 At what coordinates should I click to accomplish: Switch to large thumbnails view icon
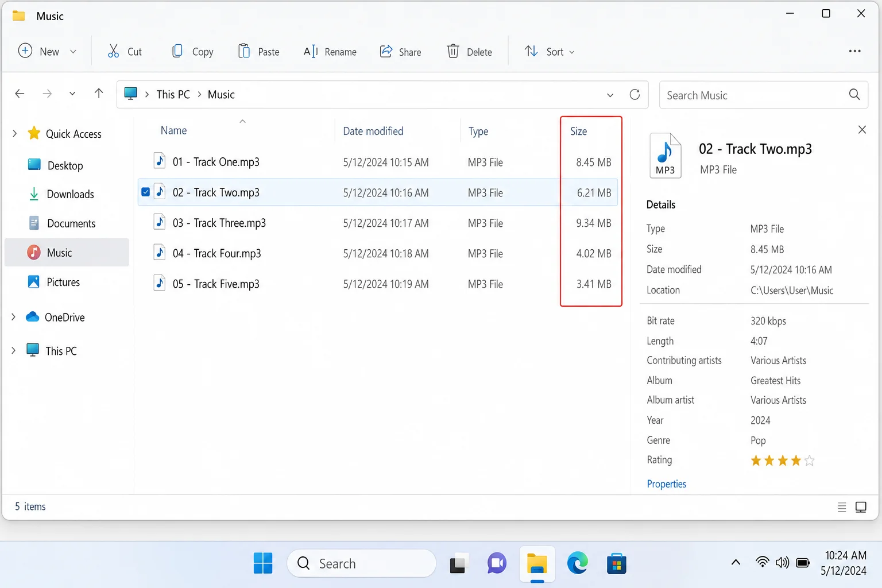click(861, 507)
